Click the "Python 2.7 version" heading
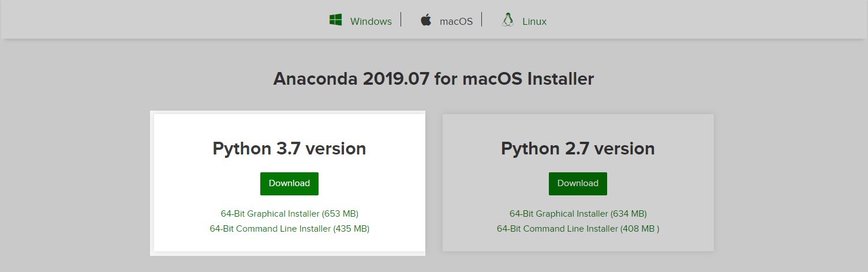The image size is (868, 272). pos(578,149)
